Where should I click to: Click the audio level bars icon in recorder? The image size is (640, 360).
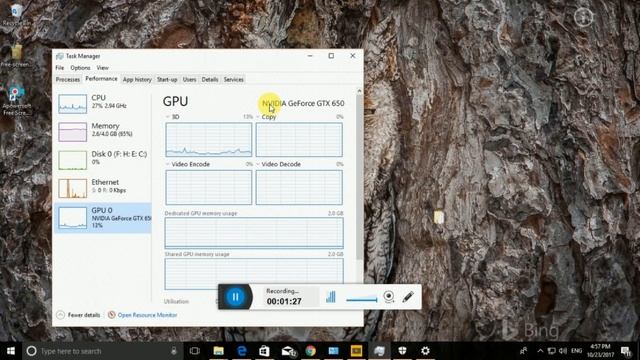point(331,297)
